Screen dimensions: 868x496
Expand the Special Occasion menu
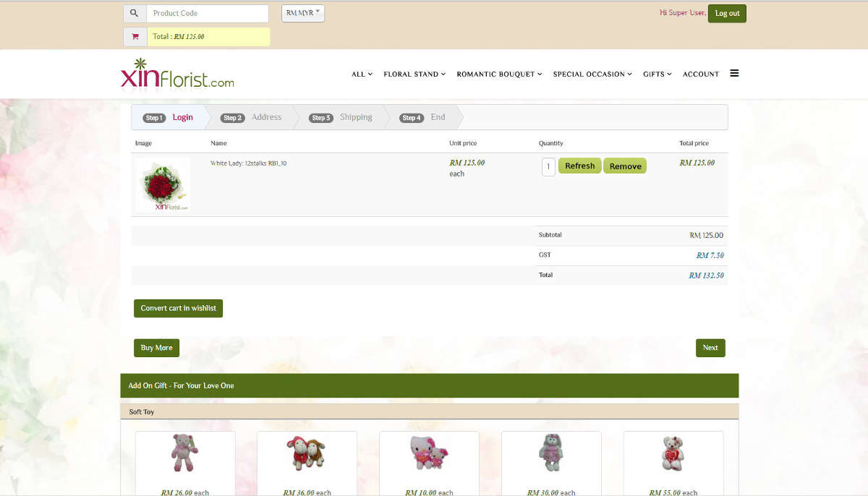(592, 74)
